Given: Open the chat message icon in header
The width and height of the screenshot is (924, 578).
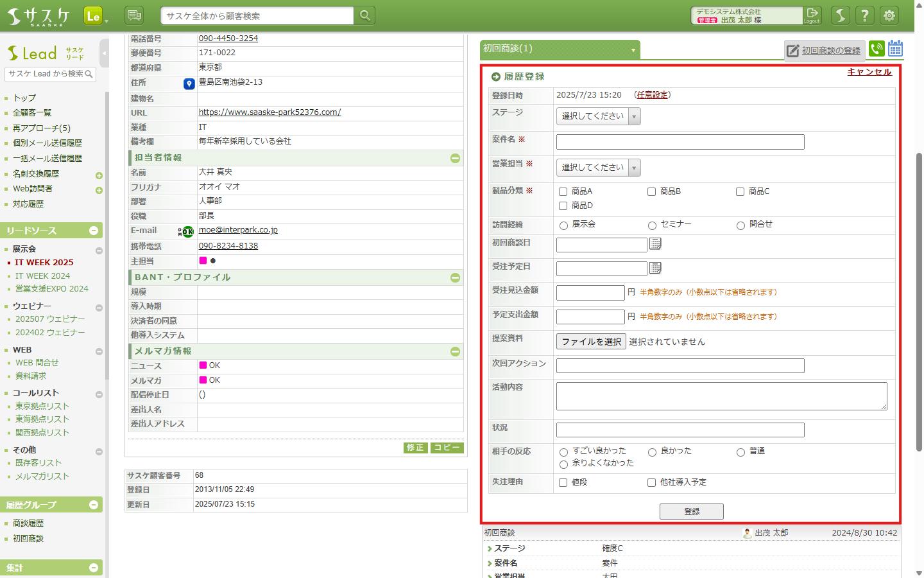Looking at the screenshot, I should 134,15.
